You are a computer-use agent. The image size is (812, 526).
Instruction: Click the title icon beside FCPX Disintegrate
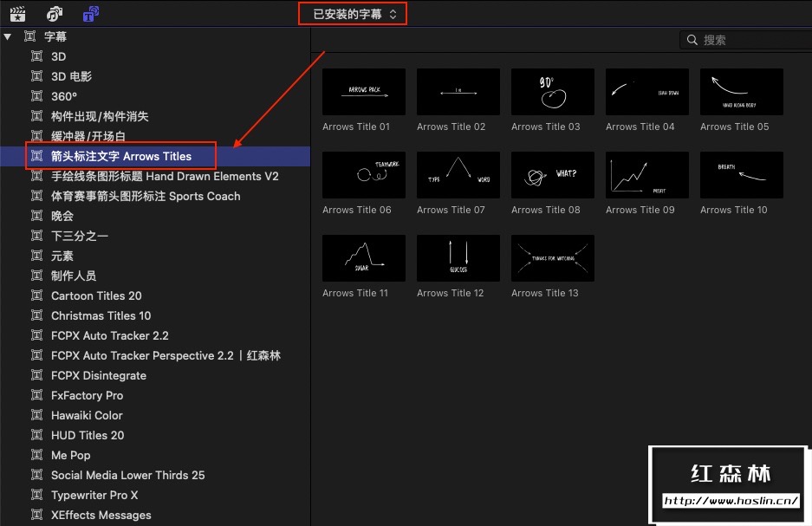pos(36,375)
